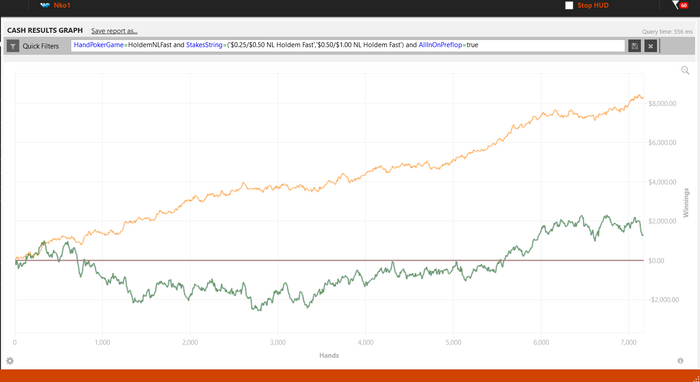Click the $8,000.00 axis label
Image resolution: width=700 pixels, height=382 pixels.
[x=662, y=104]
